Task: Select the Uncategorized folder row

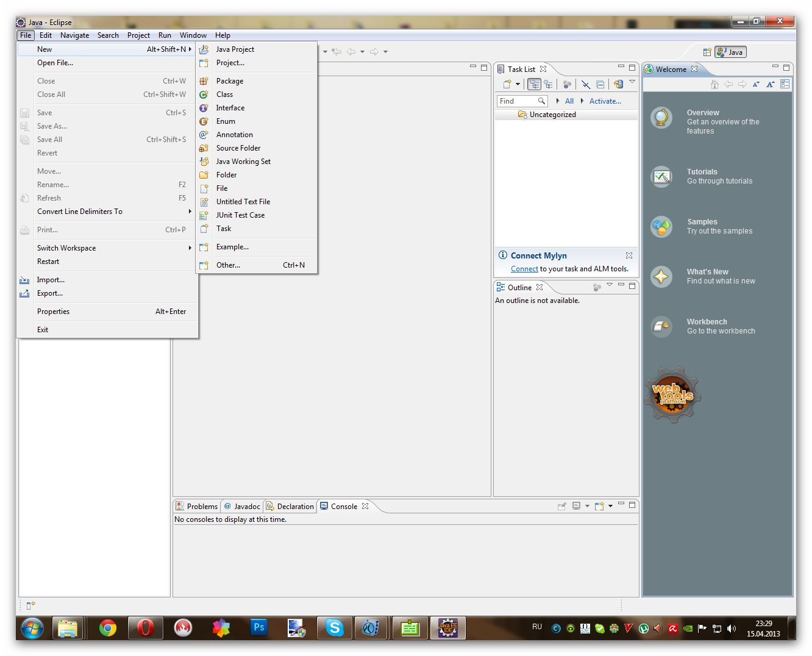Action: point(566,115)
